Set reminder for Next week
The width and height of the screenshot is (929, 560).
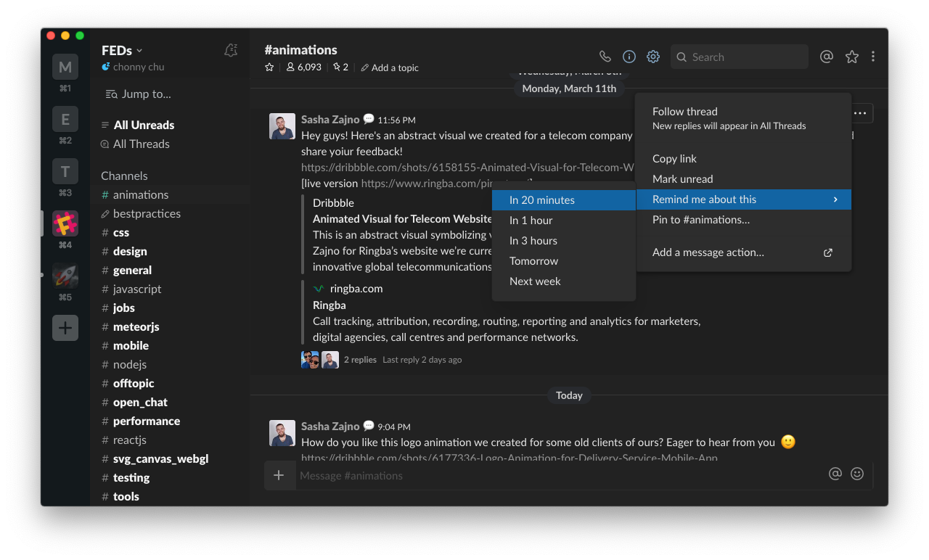[564, 281]
